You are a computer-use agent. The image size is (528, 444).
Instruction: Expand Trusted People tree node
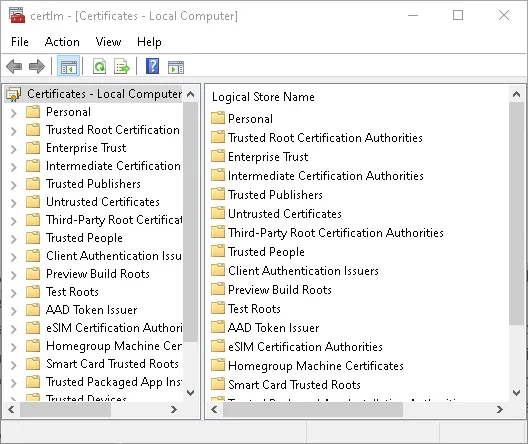[13, 239]
